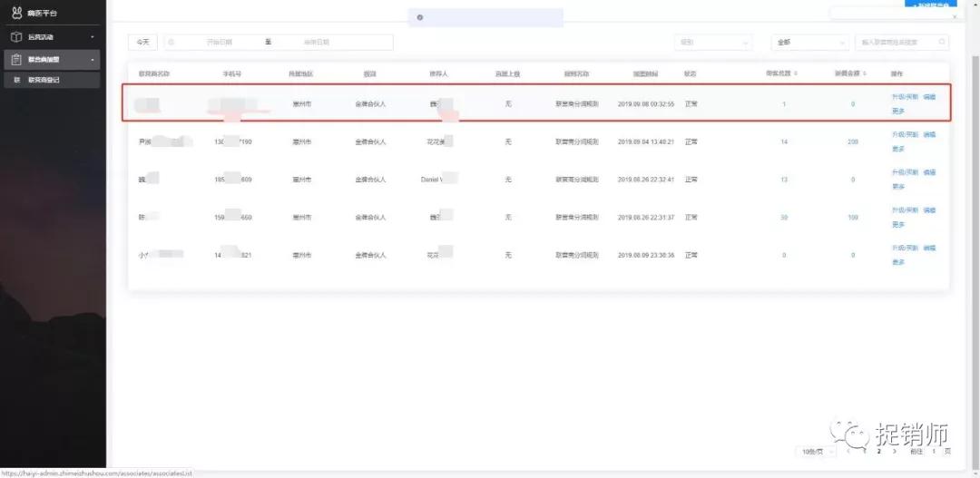Click the magnifier icon in search box
Image resolution: width=980 pixels, height=478 pixels.
(942, 42)
